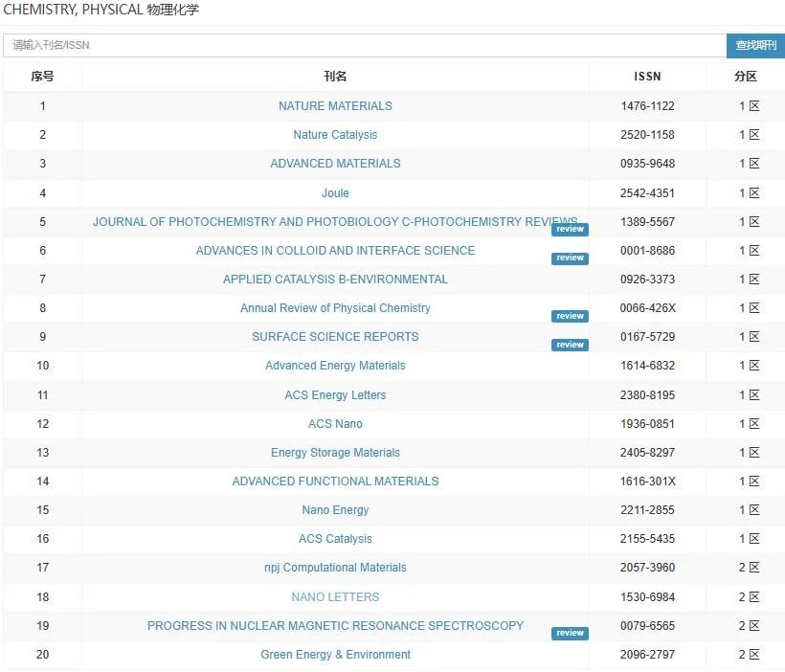
Task: Open the SURFACE SCIENCE REPORTS link
Action: 335,337
